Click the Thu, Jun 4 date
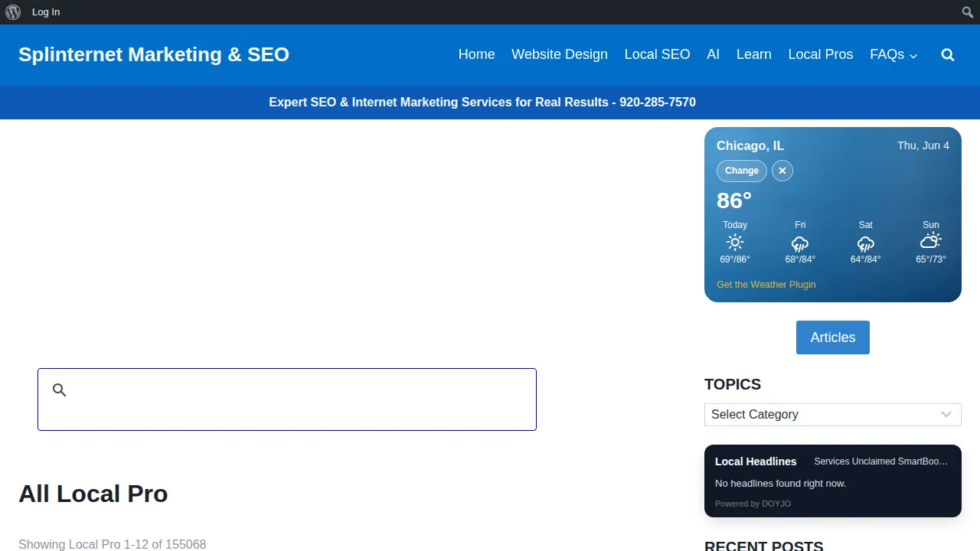 (923, 145)
